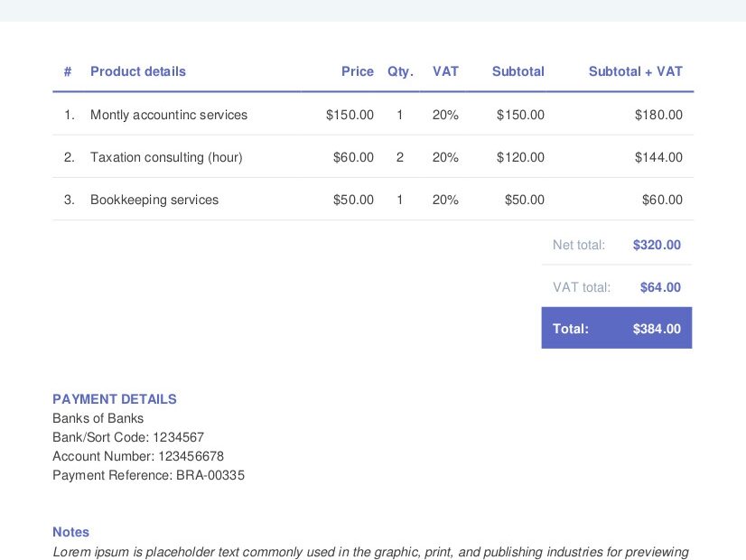Image resolution: width=746 pixels, height=560 pixels.
Task: Click the Monthly accounting services product row
Action: (168, 115)
